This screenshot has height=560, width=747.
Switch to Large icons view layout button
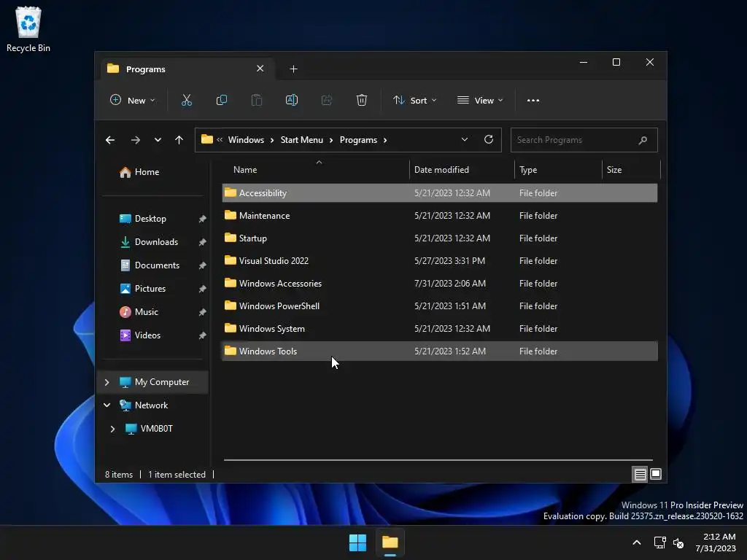tap(656, 474)
